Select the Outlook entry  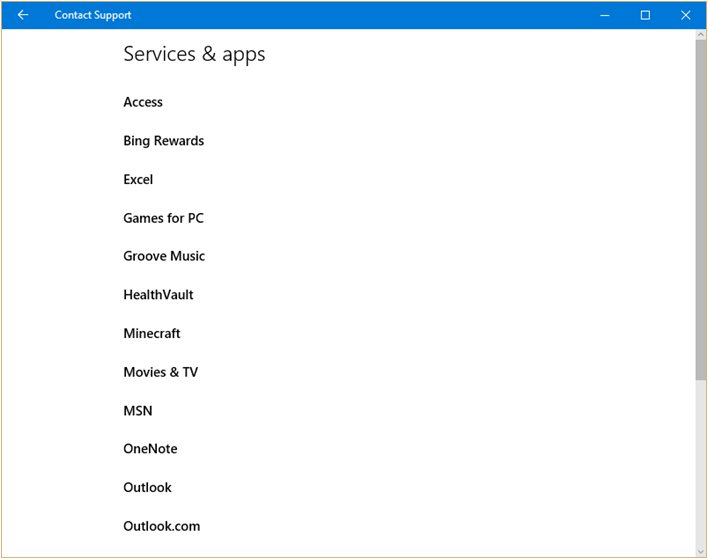tap(147, 488)
